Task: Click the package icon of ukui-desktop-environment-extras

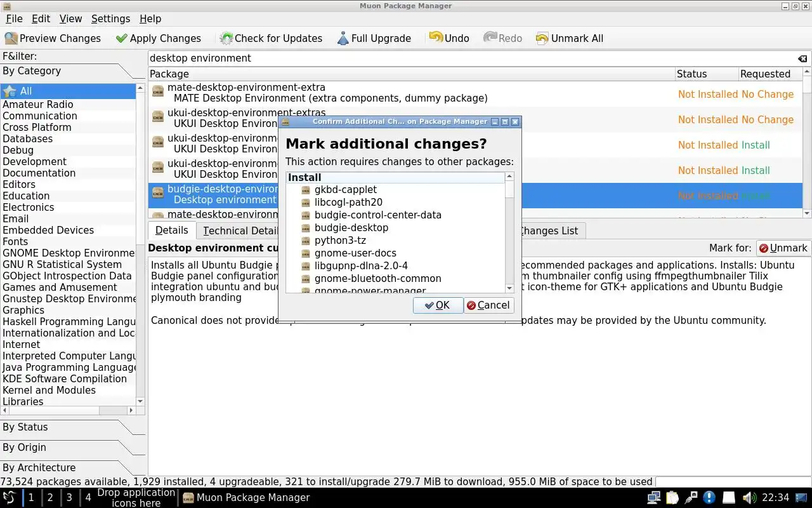Action: [158, 117]
